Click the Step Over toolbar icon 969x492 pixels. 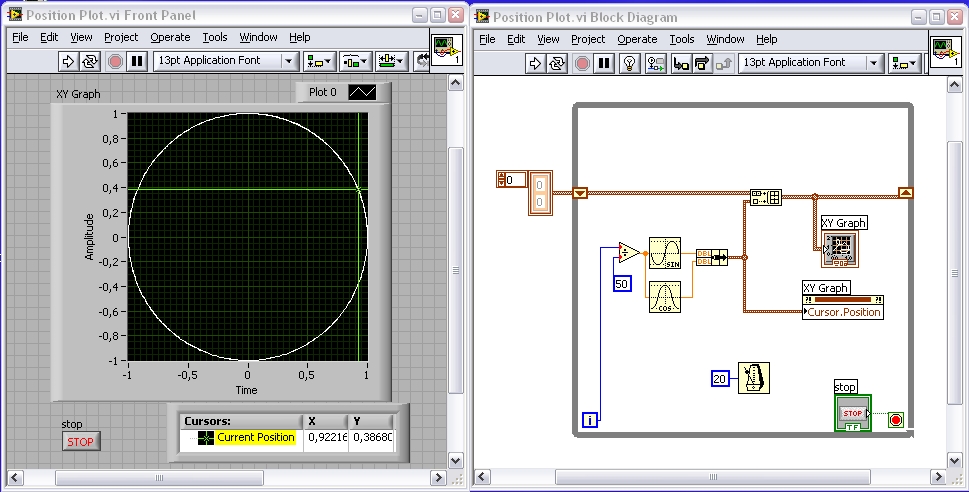tap(704, 63)
